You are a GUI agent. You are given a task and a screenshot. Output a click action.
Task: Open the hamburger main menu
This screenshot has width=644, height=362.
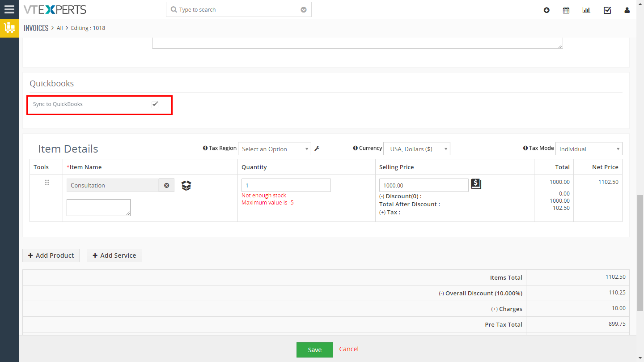pos(9,9)
